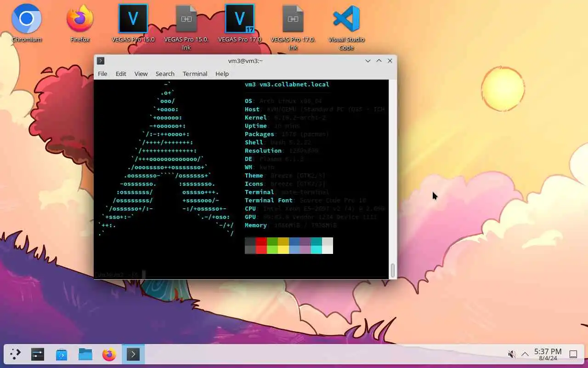Click the Theme label in neofetch output
588x368 pixels.
click(x=254, y=175)
